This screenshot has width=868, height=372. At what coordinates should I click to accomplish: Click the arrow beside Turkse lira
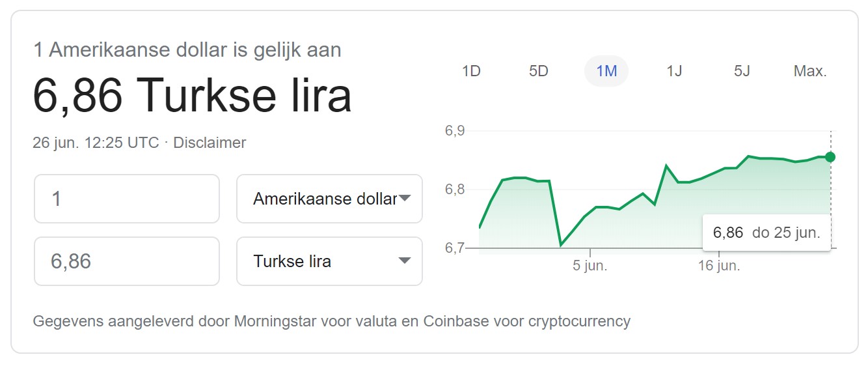404,261
